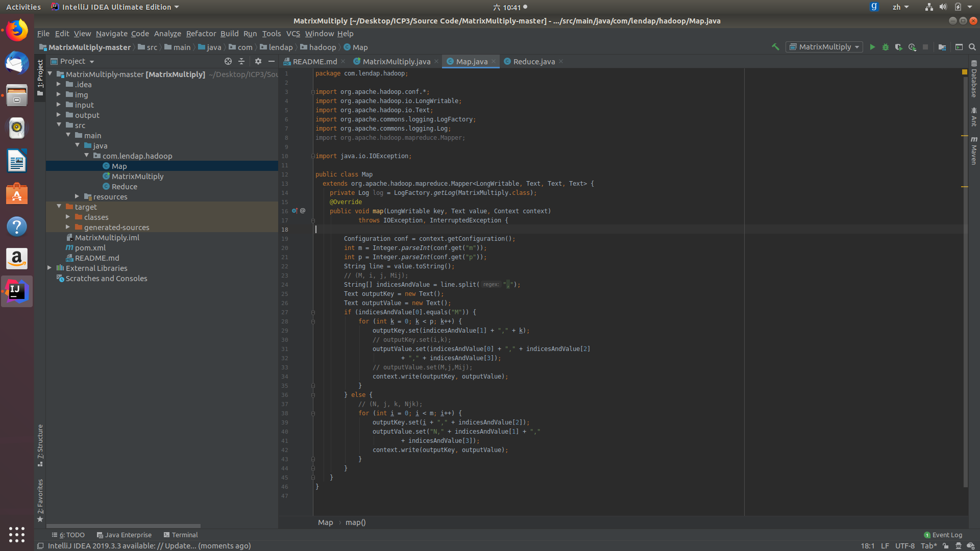Open Project panel settings gear
Screen dimensions: 980x551
258,61
